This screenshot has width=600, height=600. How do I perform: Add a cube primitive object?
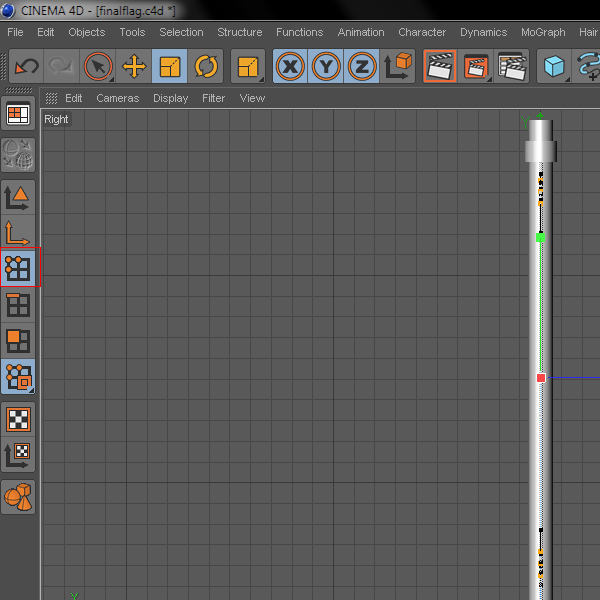point(554,66)
